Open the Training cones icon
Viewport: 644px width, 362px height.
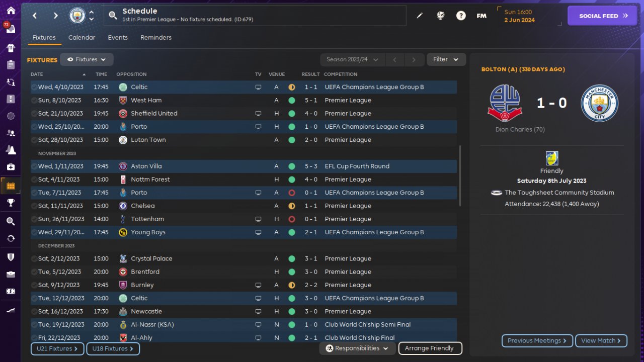pyautogui.click(x=11, y=150)
